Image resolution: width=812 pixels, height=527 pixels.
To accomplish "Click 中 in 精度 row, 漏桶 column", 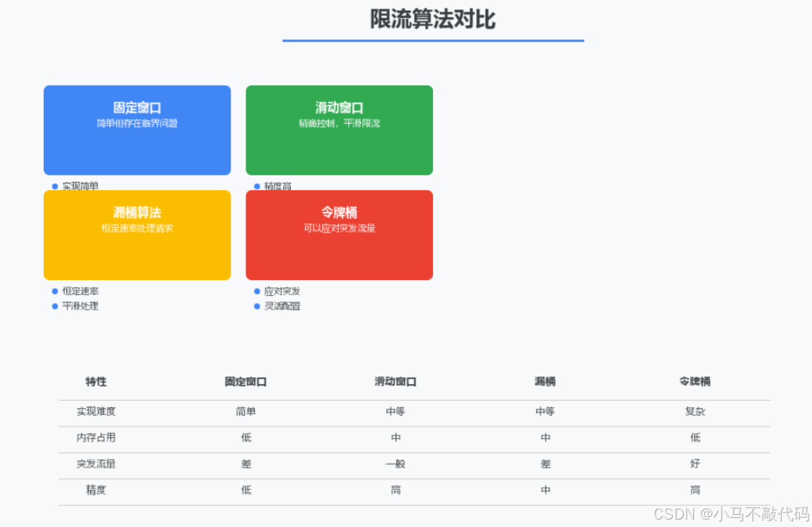I will [x=545, y=490].
